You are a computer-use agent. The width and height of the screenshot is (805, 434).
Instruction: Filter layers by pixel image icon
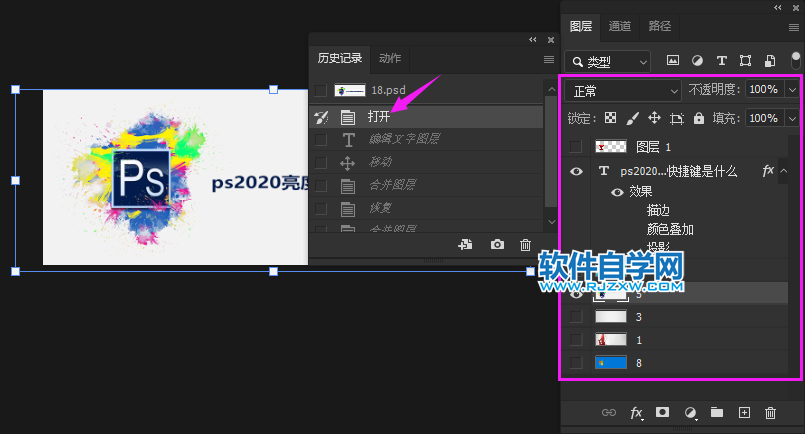coord(673,61)
